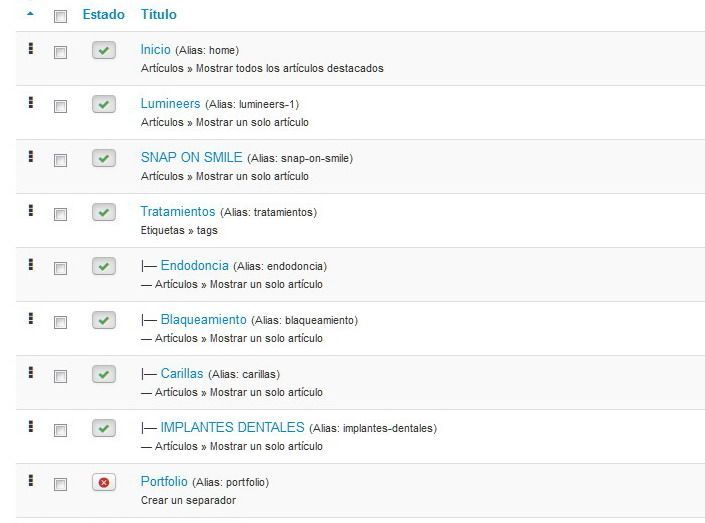Check the Portfolio row checkbox
Viewport: 705px width, 523px height.
[60, 484]
